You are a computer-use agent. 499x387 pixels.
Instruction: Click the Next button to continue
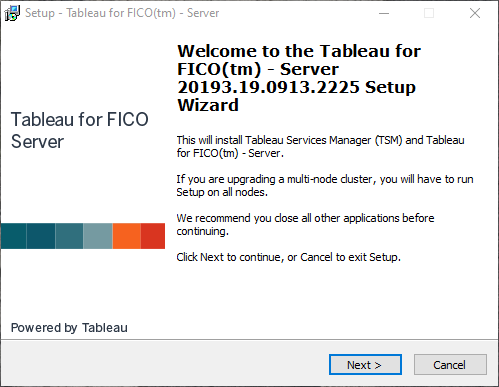(x=365, y=364)
